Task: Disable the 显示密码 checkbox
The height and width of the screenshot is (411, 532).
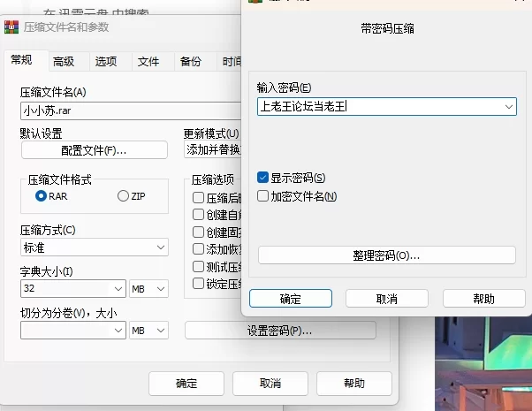Action: 262,178
